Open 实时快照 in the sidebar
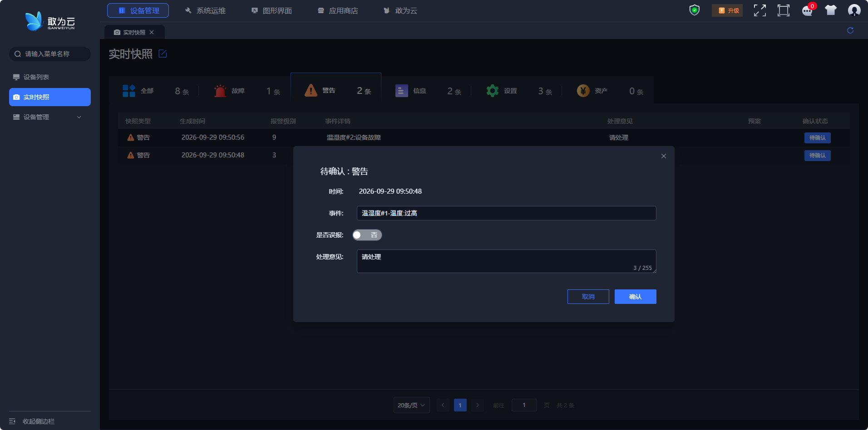The image size is (868, 430). 50,97
